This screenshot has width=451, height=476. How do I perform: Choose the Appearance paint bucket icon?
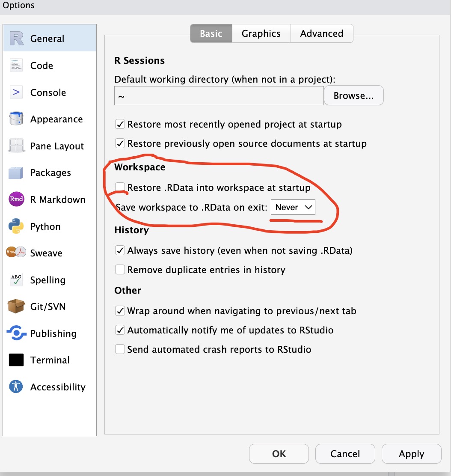click(x=16, y=119)
